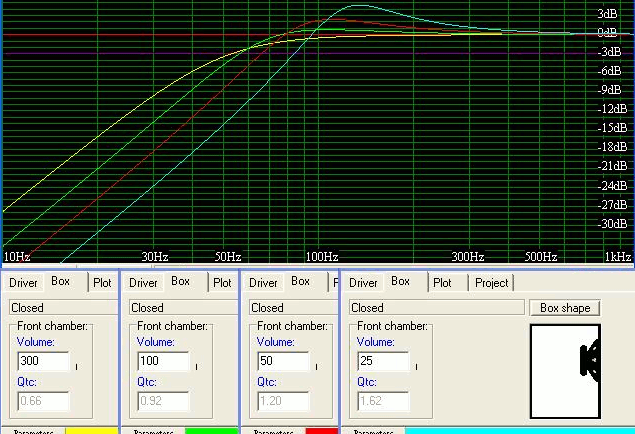Select Box tab in the 300 volume panel
This screenshot has height=434, width=635.
60,281
